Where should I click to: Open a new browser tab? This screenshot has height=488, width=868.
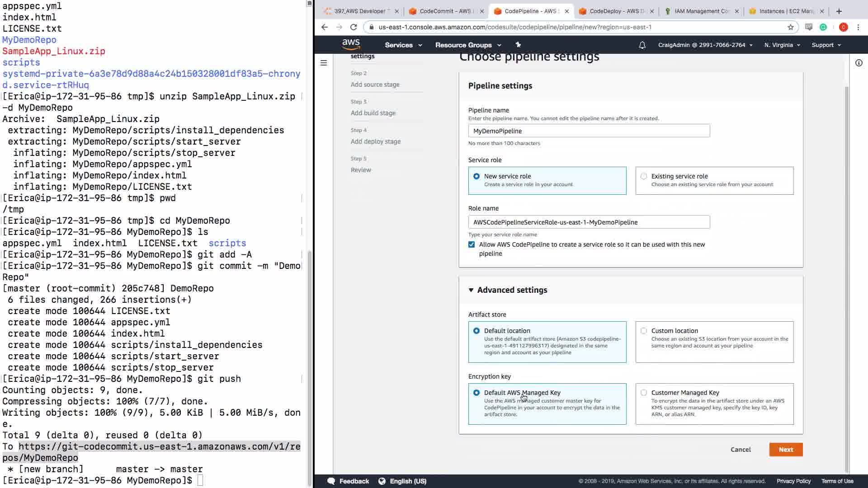[839, 11]
